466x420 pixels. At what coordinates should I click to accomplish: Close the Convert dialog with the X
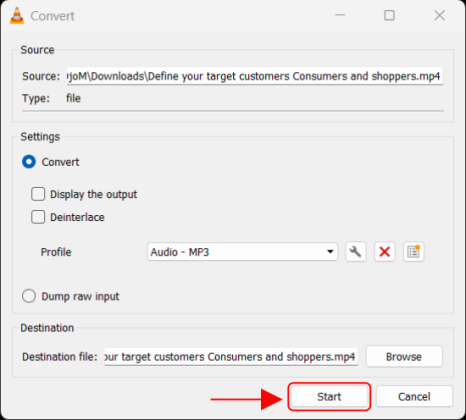[x=439, y=15]
